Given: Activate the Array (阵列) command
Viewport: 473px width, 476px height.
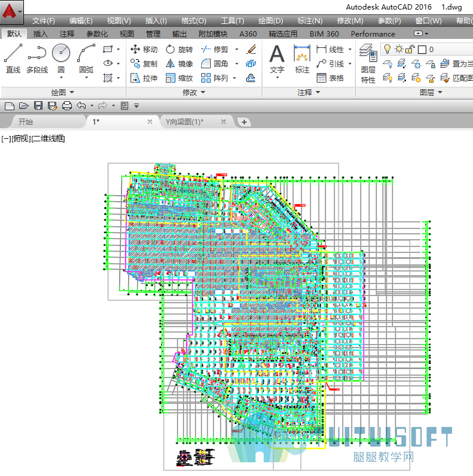Looking at the screenshot, I should tap(214, 78).
